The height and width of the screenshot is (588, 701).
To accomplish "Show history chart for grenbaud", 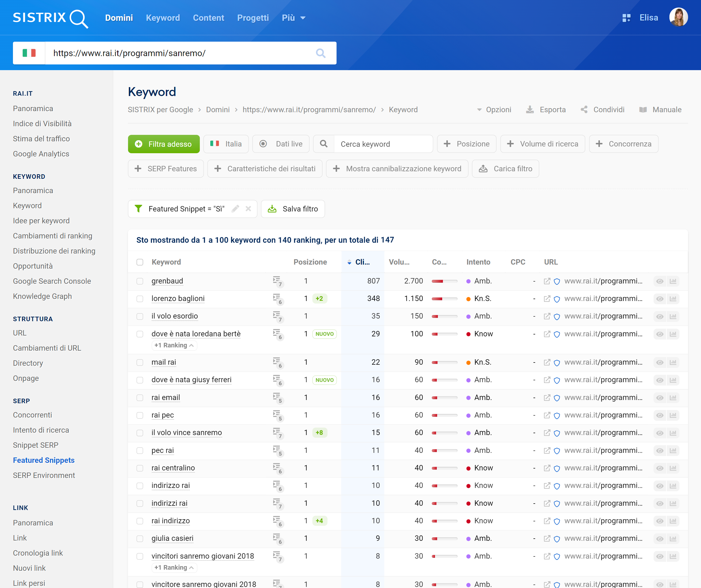I will [x=673, y=281].
